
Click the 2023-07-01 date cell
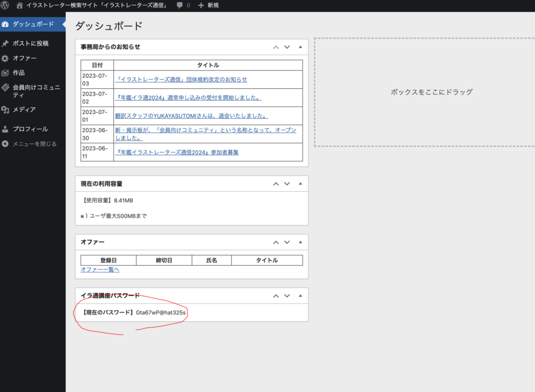click(97, 116)
